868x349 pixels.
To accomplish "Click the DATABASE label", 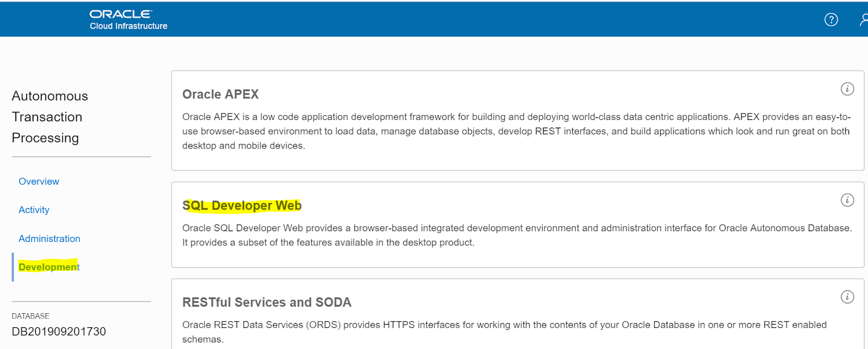I will click(x=30, y=316).
